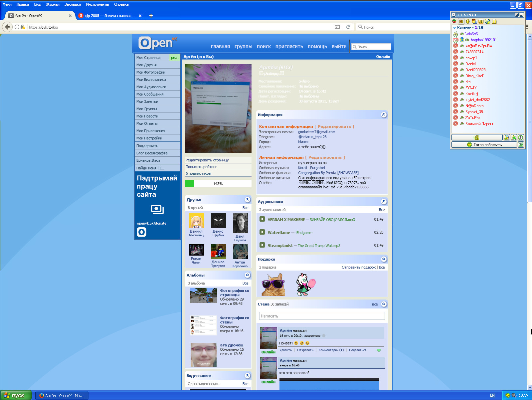Collapse the 'Информация' section

point(384,115)
